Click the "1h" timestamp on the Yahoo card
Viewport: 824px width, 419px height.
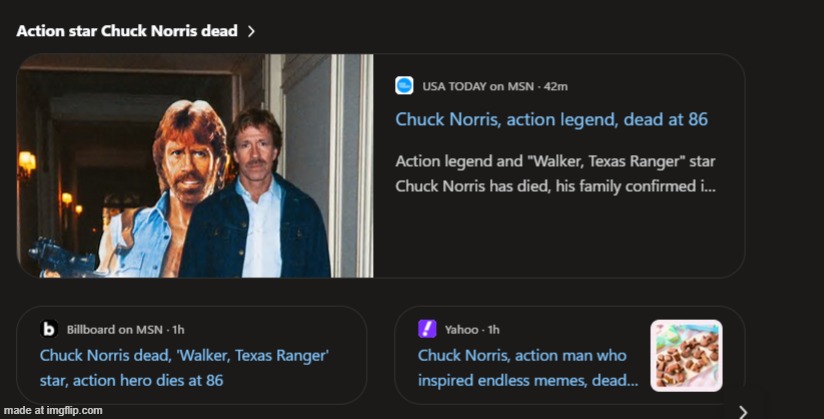click(493, 329)
